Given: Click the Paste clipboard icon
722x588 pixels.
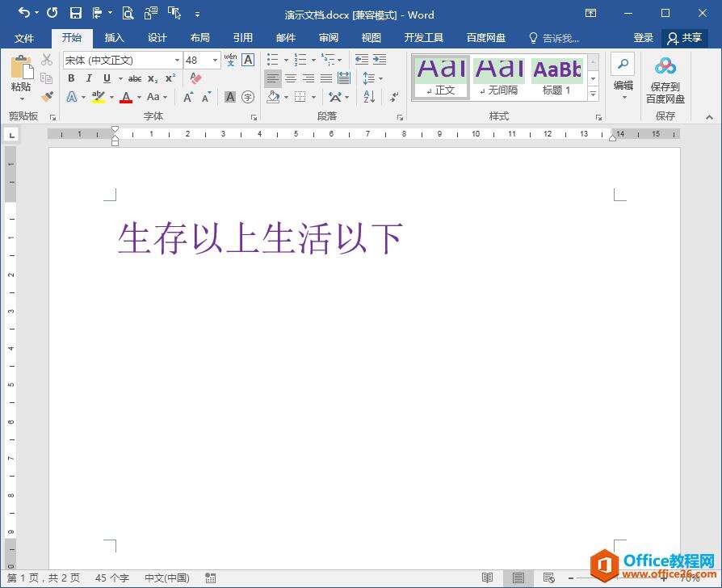Looking at the screenshot, I should pos(21,68).
